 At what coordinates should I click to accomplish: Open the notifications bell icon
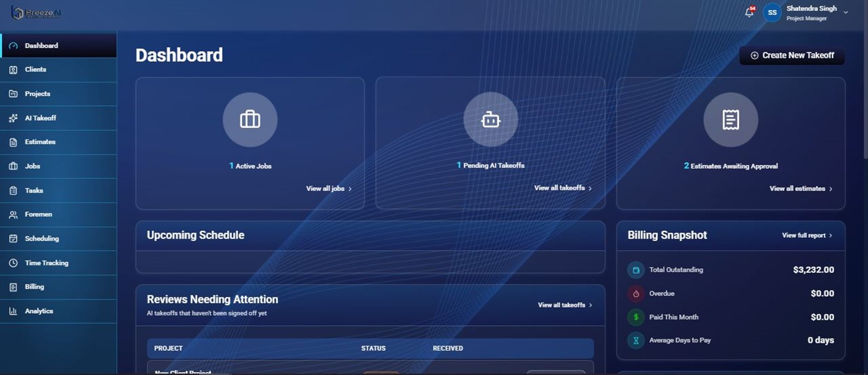point(750,12)
